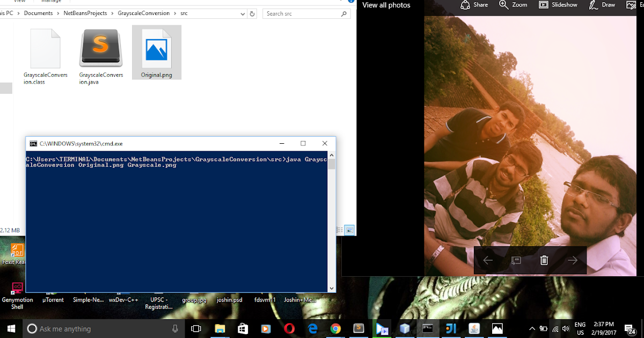Show the next photo with right arrow
This screenshot has width=644, height=338.
(x=573, y=260)
